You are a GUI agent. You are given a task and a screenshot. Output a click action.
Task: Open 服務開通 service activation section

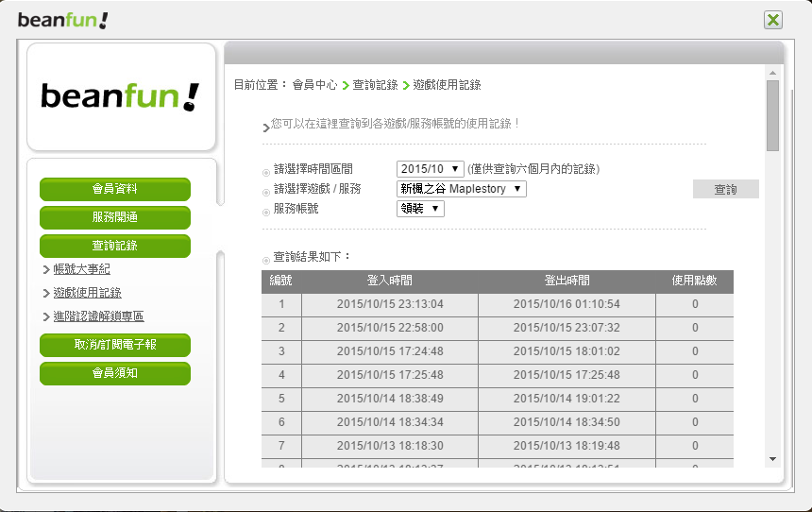click(x=115, y=217)
